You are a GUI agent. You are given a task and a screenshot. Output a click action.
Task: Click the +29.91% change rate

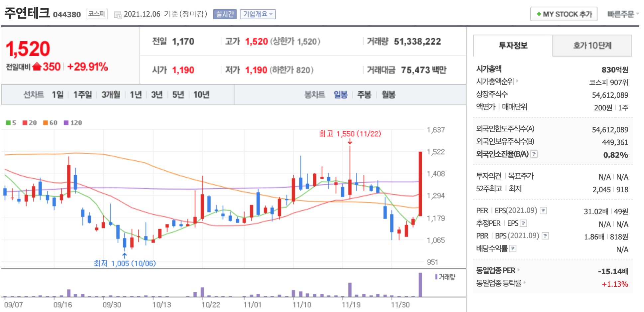pos(87,67)
